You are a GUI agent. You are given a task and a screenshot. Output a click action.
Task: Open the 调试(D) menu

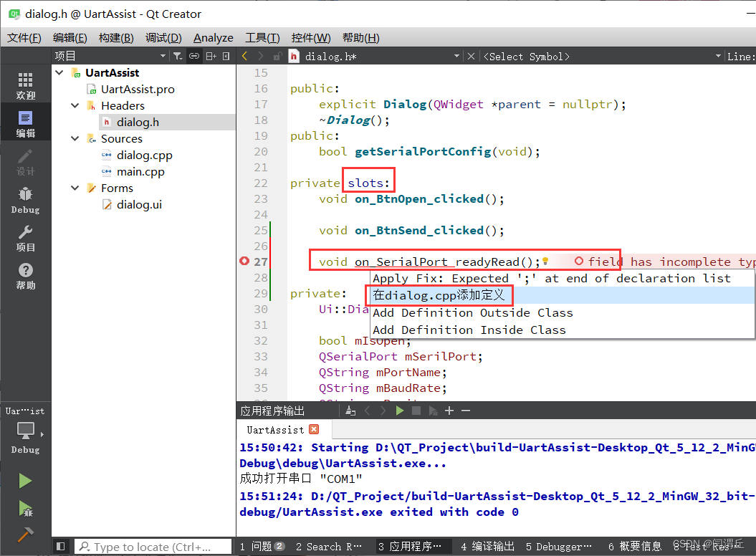(x=163, y=37)
